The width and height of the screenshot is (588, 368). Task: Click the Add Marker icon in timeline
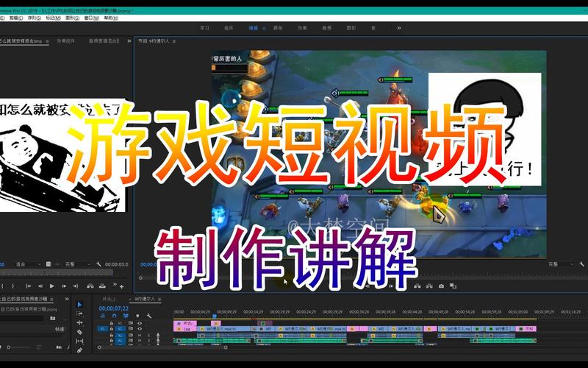click(137, 316)
